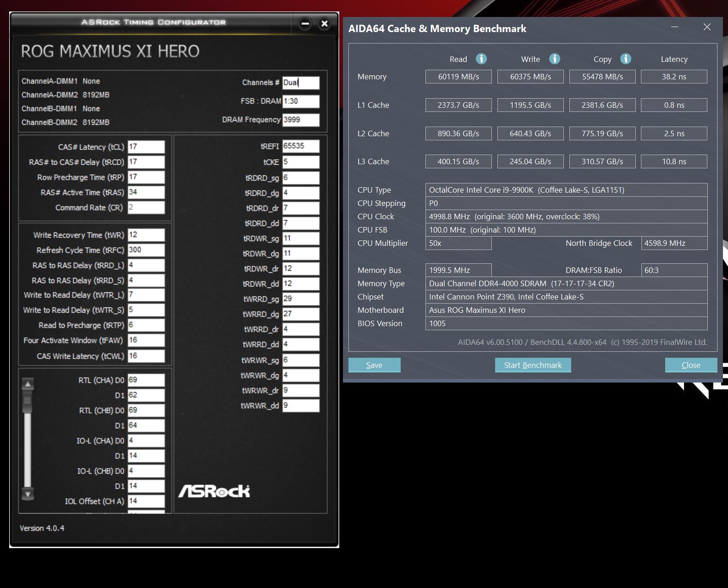Click the scroll down arrow in RTL panel

pyautogui.click(x=28, y=494)
